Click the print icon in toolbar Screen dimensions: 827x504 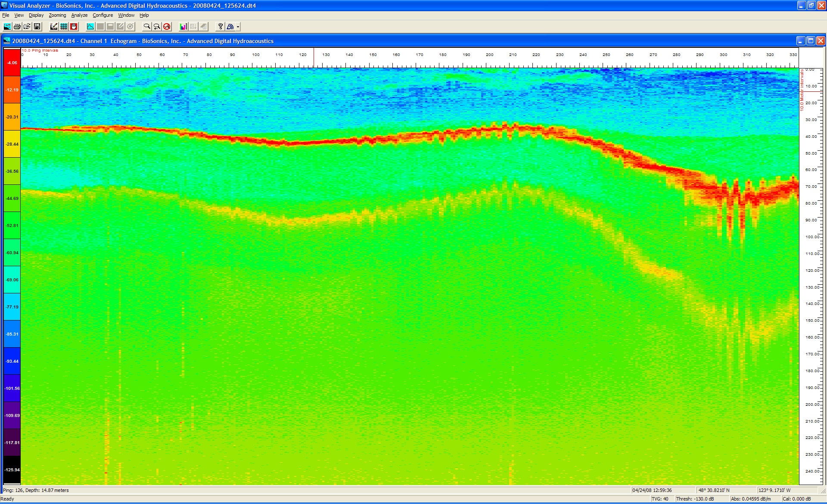point(17,27)
